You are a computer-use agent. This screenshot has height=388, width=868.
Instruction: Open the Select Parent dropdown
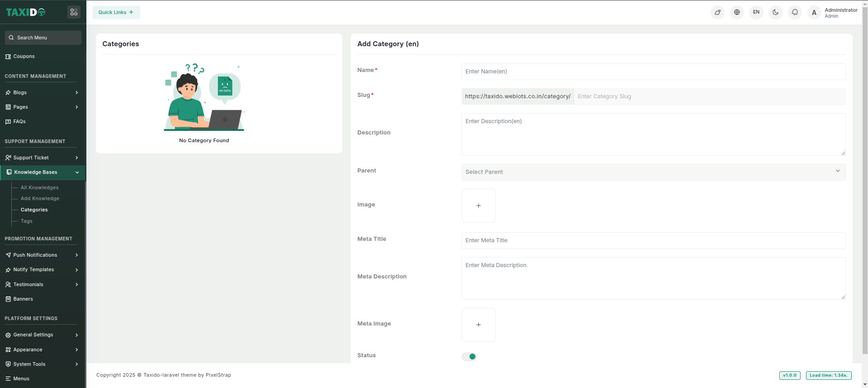click(x=653, y=172)
